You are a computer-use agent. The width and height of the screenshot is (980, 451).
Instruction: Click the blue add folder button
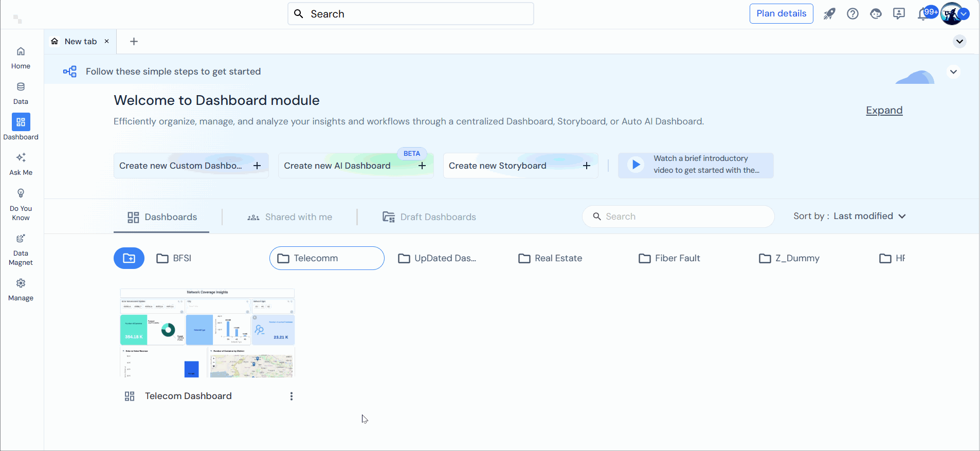click(129, 258)
